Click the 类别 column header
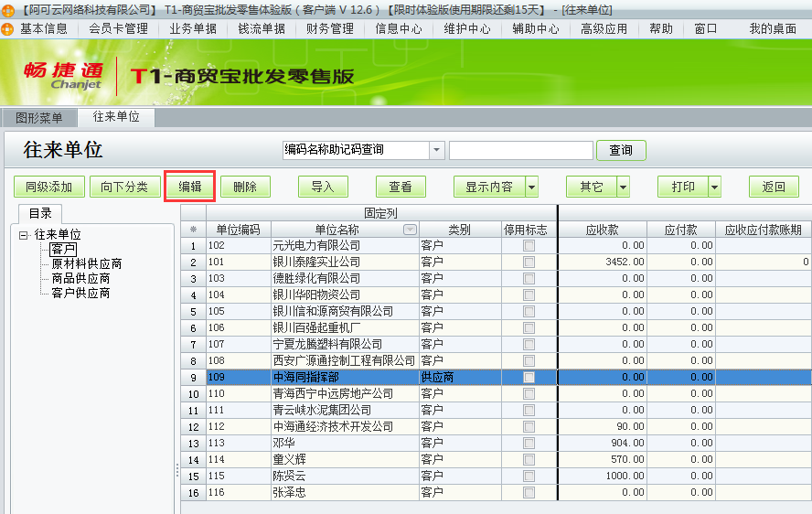Viewport: 812px width, 514px height. 460,230
